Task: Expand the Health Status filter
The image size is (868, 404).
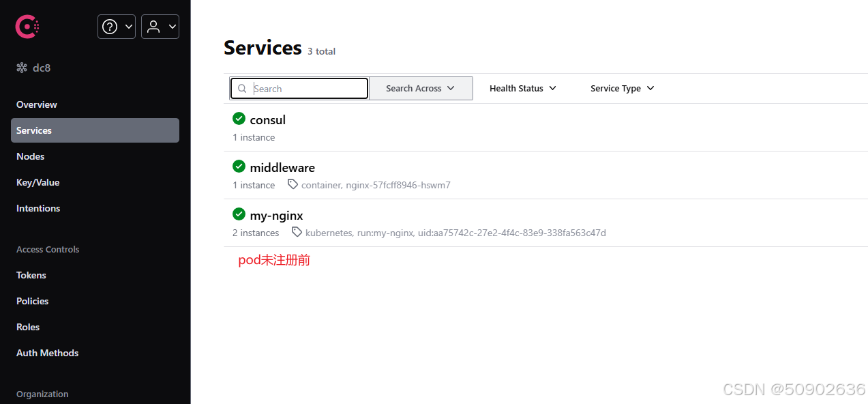Action: 523,88
